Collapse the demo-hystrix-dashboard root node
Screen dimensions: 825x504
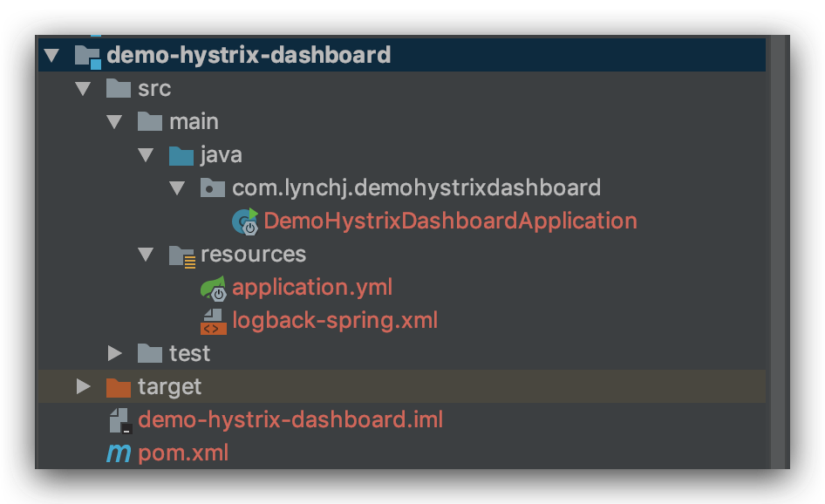coord(52,56)
